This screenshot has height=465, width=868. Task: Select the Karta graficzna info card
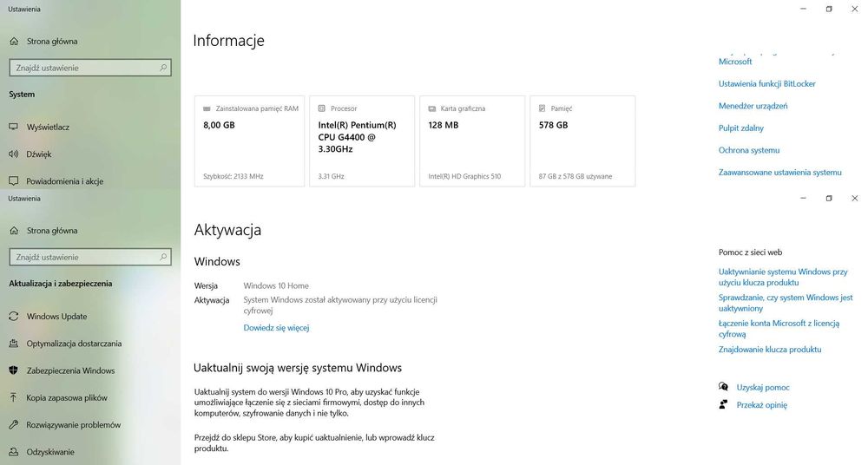(472, 141)
